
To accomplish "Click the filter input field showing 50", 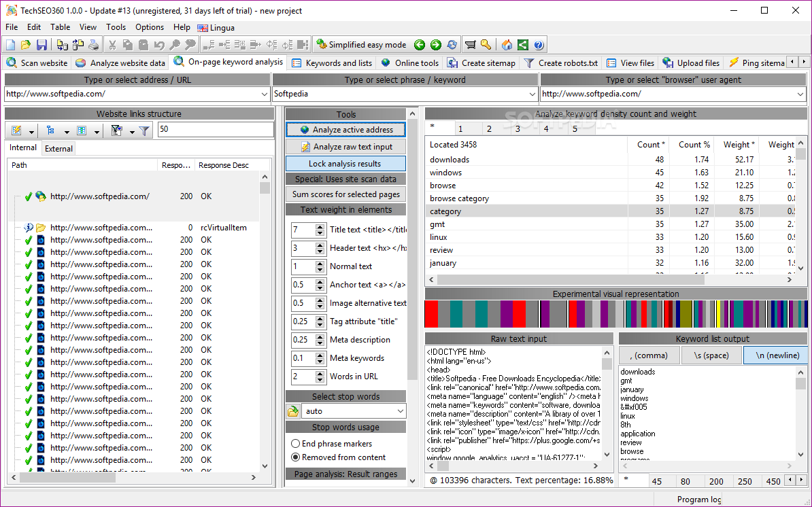I will [x=216, y=129].
